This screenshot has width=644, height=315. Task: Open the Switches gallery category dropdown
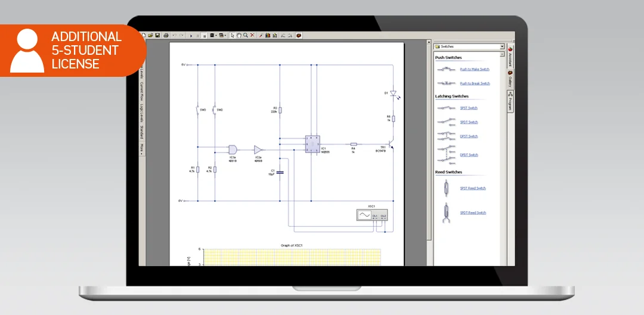click(x=502, y=46)
